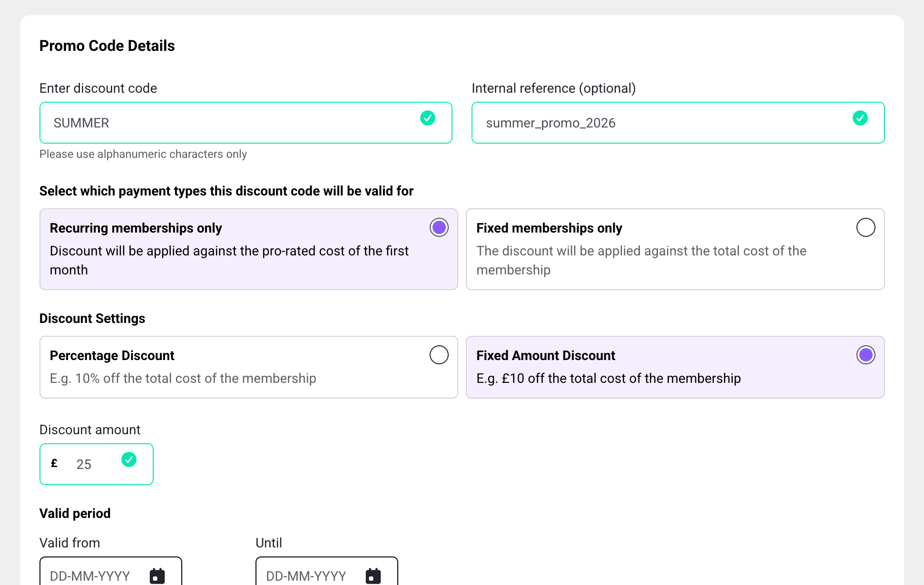Click the pound currency symbol
The image size is (924, 585).
tap(54, 463)
